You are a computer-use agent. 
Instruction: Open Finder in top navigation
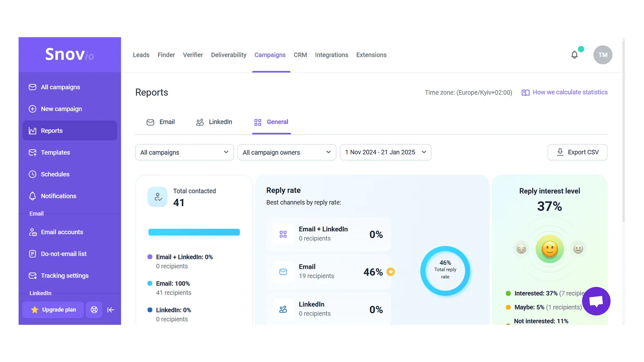click(x=166, y=55)
